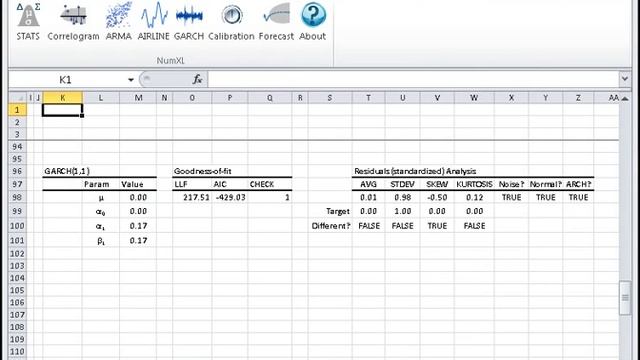Select the AVG value 0.01
The image size is (640, 360).
click(368, 198)
